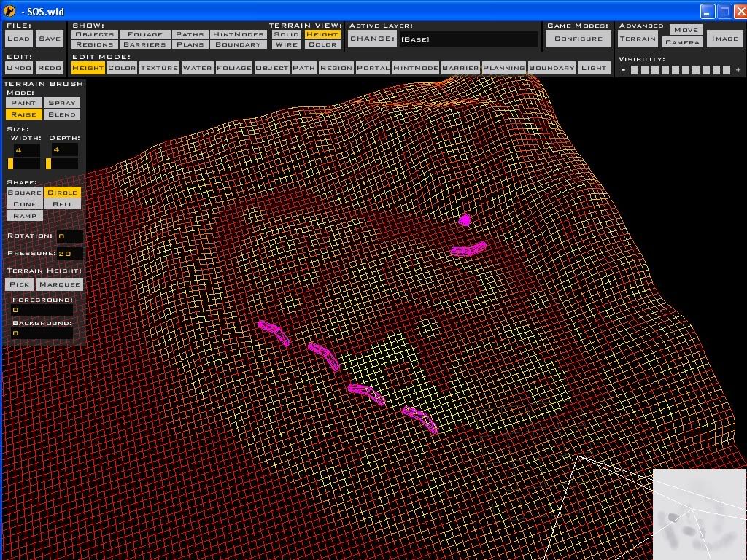Click the Pressure value field

[x=69, y=253]
